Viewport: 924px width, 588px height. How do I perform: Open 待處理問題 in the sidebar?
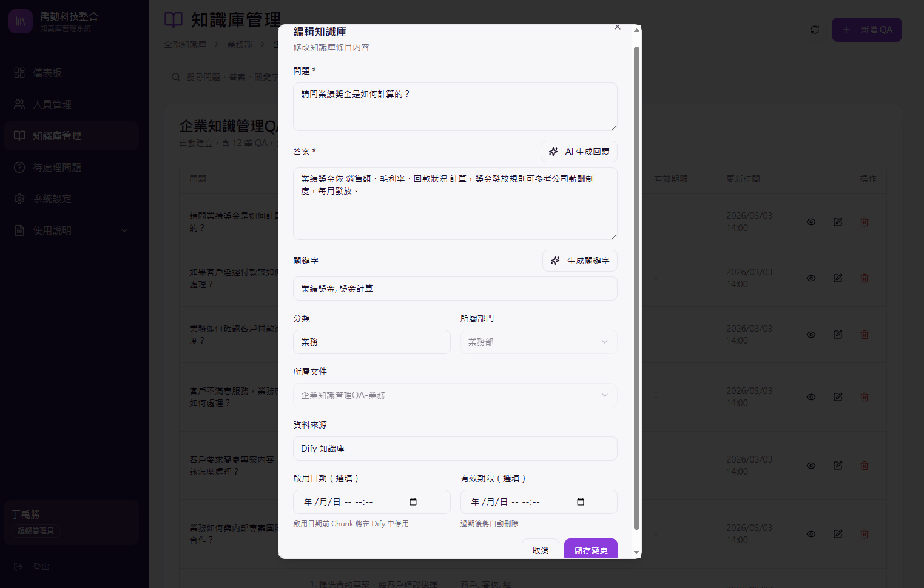click(72, 167)
